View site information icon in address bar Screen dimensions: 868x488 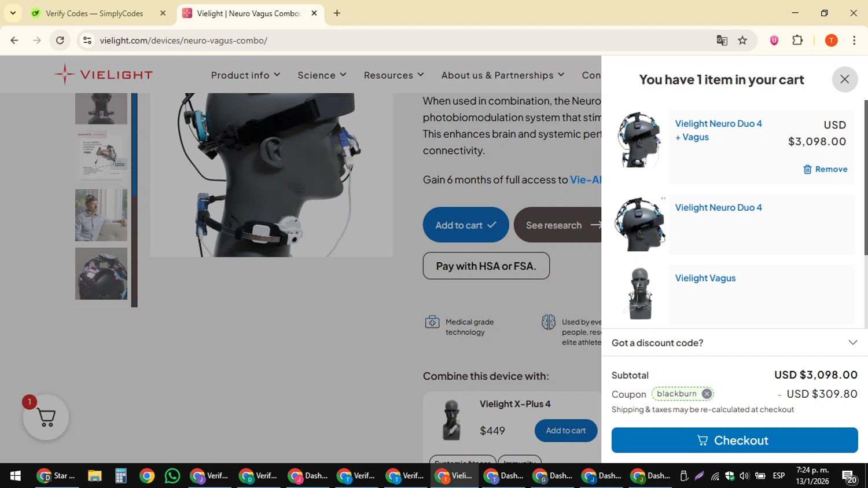(87, 41)
